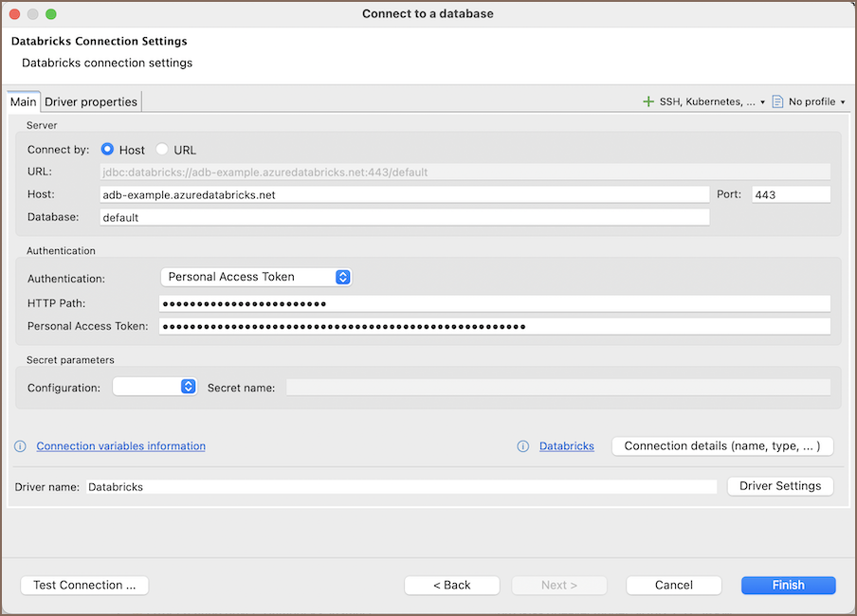Click the profile document icon
857x616 pixels.
(x=777, y=101)
